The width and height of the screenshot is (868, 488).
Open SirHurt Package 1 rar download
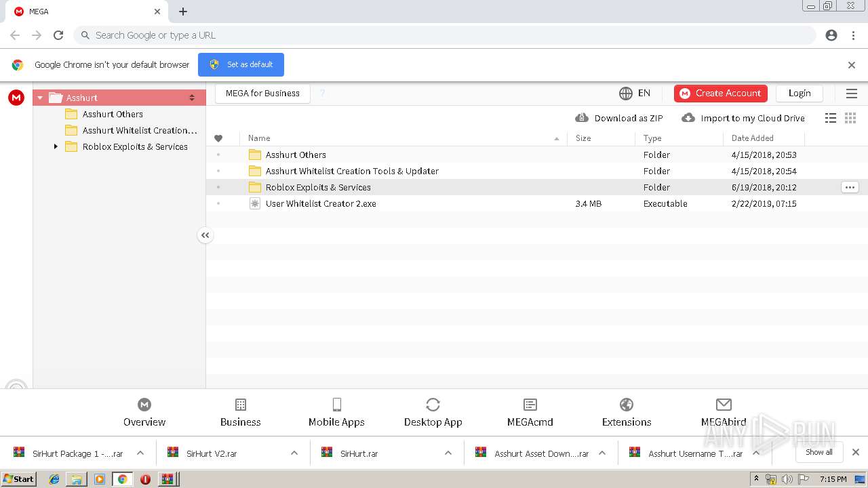click(69, 453)
